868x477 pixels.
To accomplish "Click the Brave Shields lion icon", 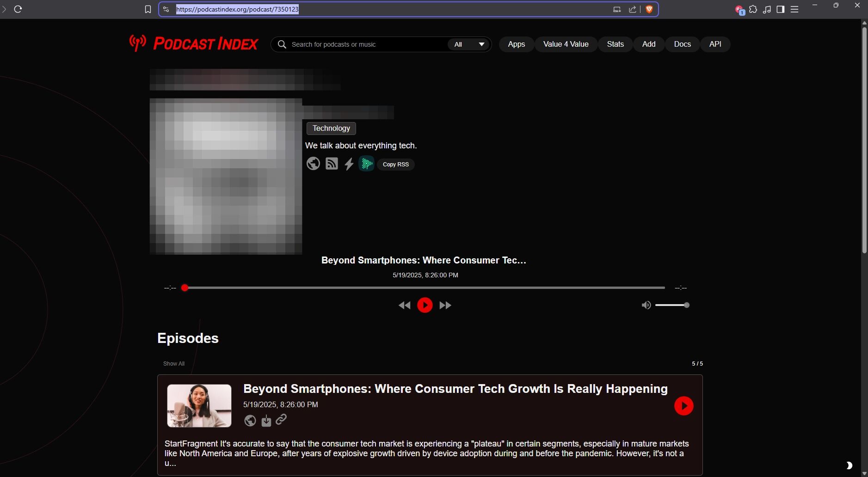I will click(649, 9).
